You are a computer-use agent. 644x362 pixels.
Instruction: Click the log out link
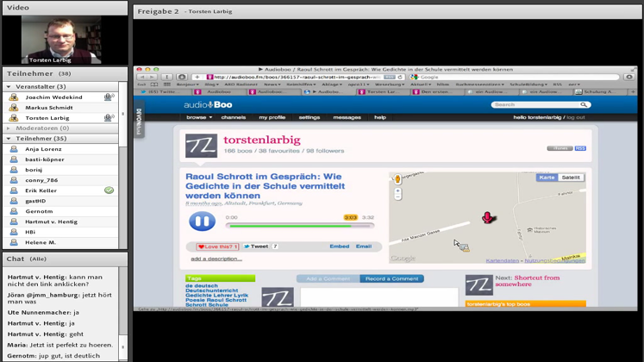point(575,117)
